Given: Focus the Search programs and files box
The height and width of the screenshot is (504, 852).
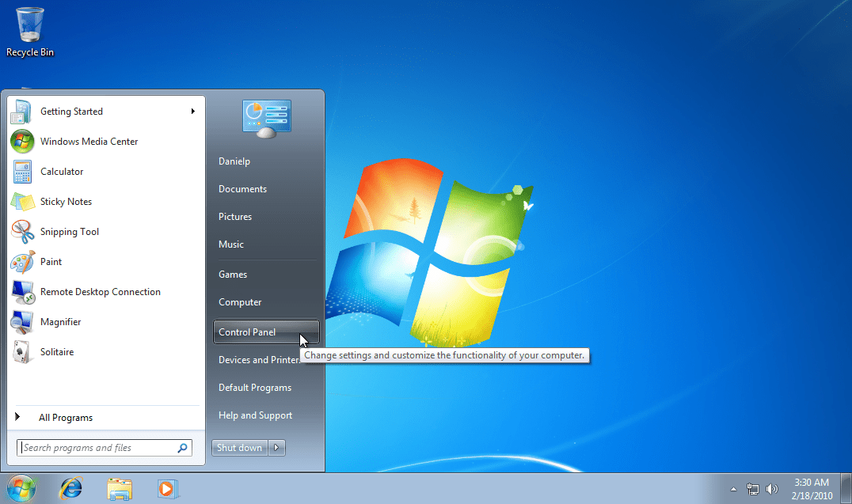Looking at the screenshot, I should pos(105,448).
